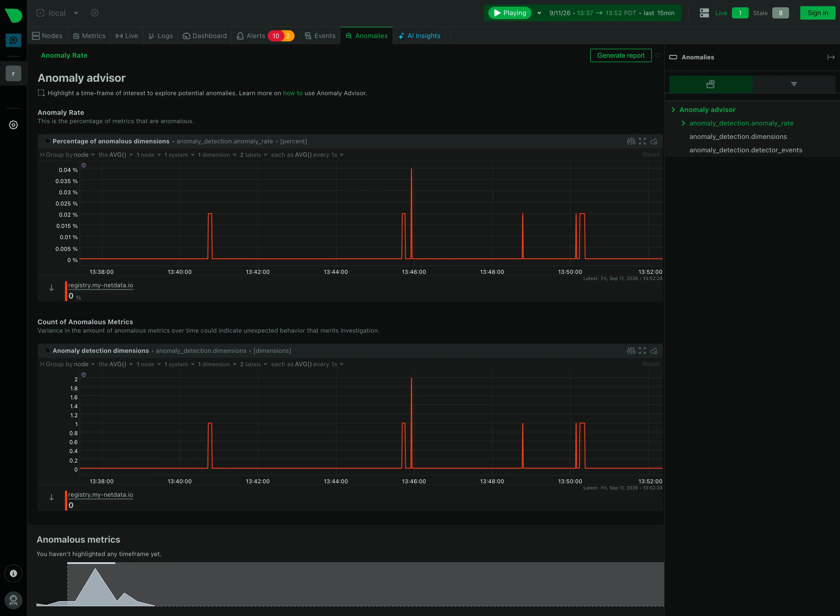Click the highlight selection icon under Anomaly advisor
The image size is (840, 616).
[x=41, y=93]
